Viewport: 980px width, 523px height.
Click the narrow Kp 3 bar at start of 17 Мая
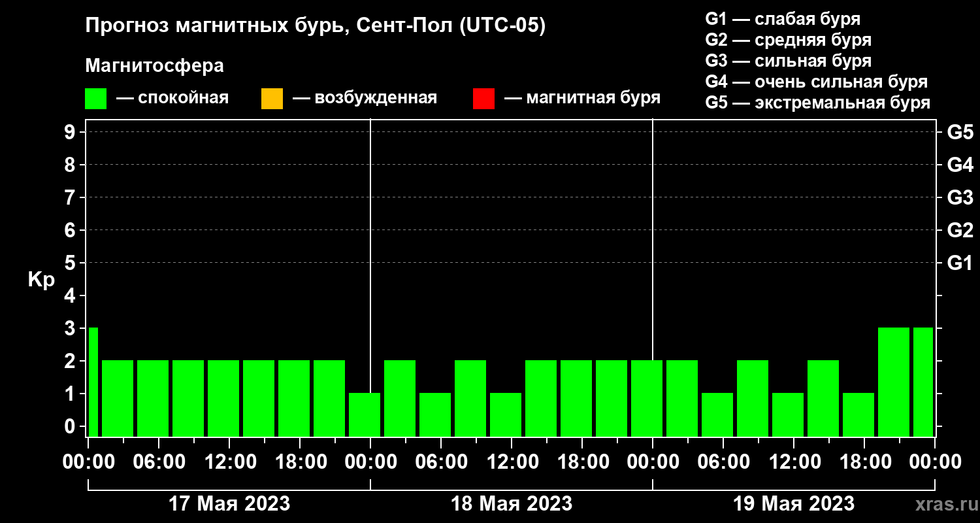coord(93,382)
